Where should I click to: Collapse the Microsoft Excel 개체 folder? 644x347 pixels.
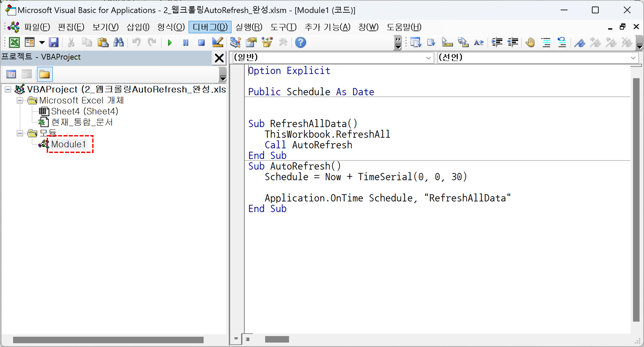click(x=20, y=100)
